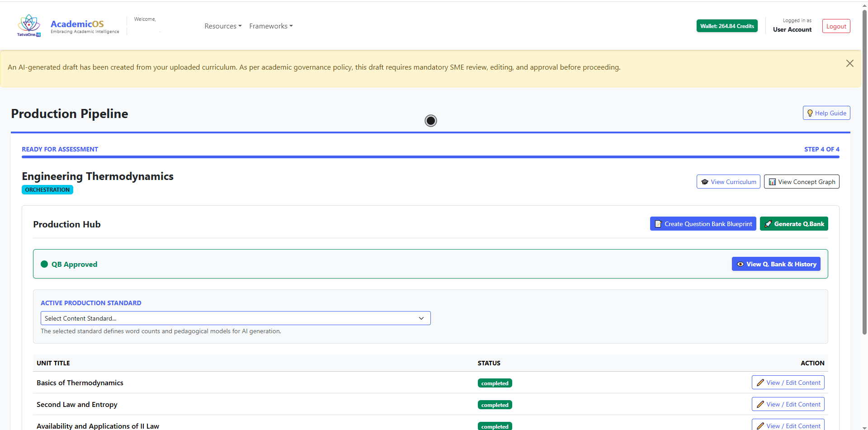Click pencil icon for Second Law and Entropy
Image resolution: width=868 pixels, height=430 pixels.
[x=760, y=405]
